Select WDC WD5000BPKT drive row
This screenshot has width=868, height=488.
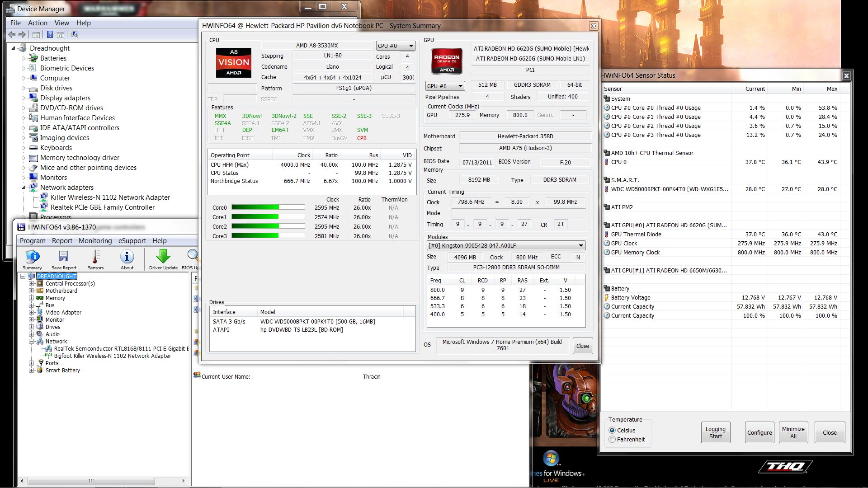[312, 322]
